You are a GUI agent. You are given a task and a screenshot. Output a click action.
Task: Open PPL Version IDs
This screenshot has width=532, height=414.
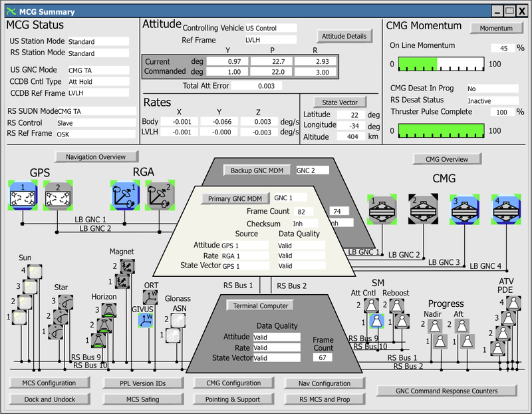point(142,383)
